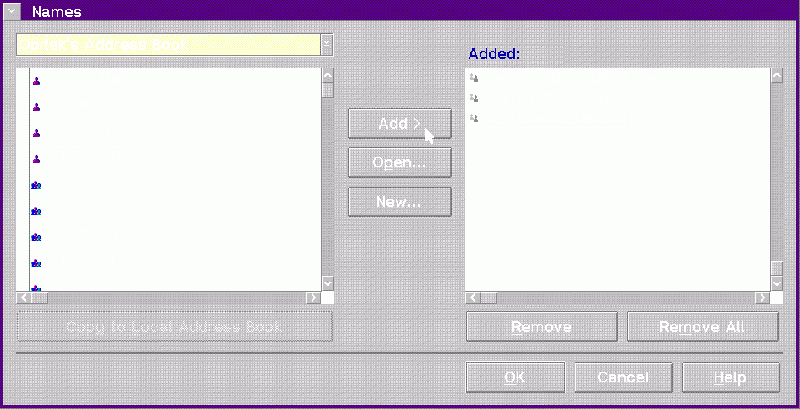800x409 pixels.
Task: Click the icon next to Joan Langtree/Obitek Corp
Action: pyautogui.click(x=474, y=98)
